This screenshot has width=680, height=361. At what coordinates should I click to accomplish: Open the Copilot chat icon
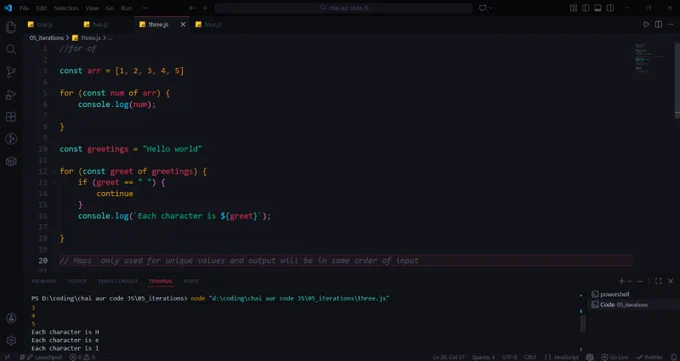point(482,8)
